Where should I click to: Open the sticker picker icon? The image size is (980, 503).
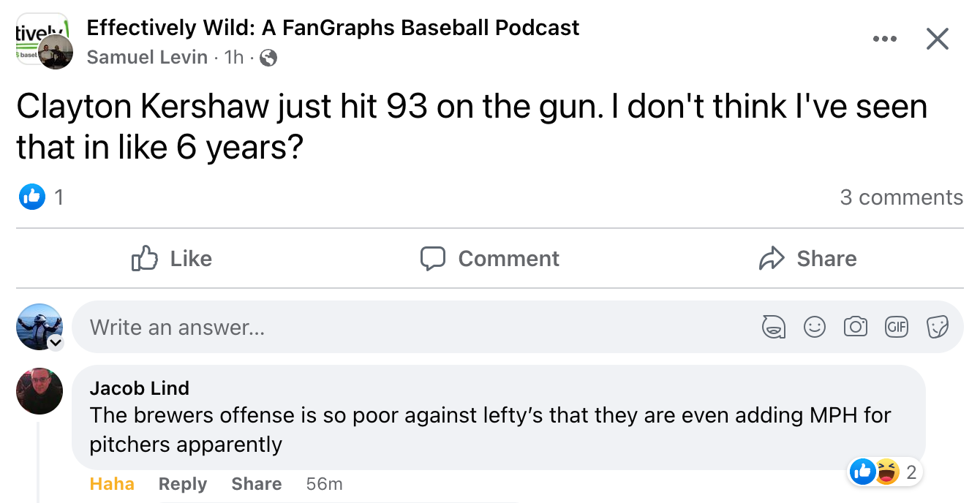(x=937, y=327)
